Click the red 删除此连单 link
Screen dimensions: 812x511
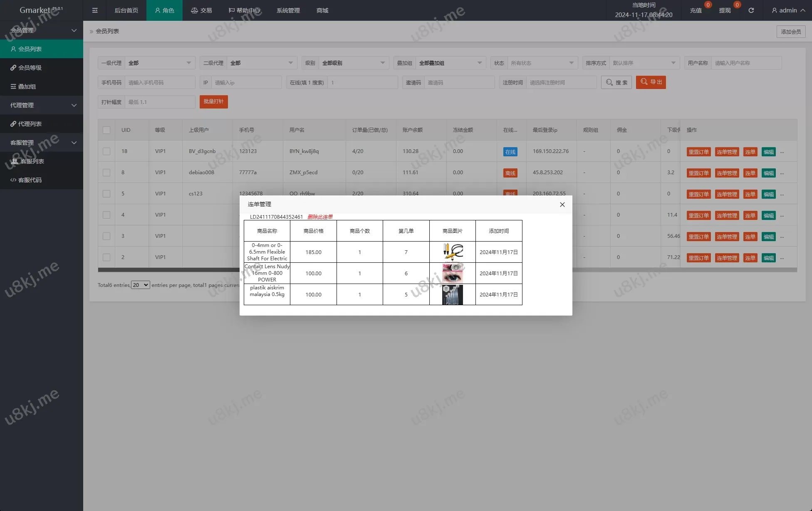tap(320, 217)
